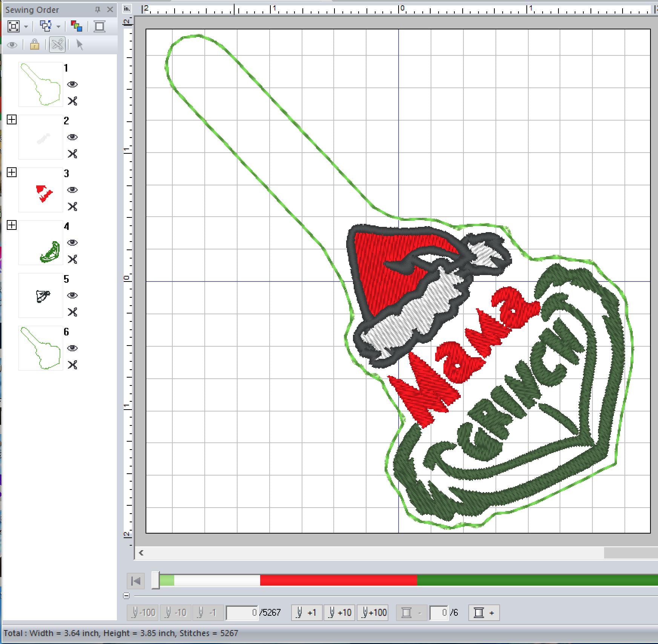Click the scissors icon for sewing item 3
This screenshot has height=644, width=658.
pyautogui.click(x=72, y=207)
